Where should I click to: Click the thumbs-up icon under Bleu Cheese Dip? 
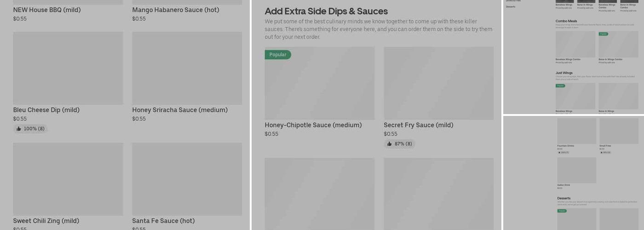(19, 129)
